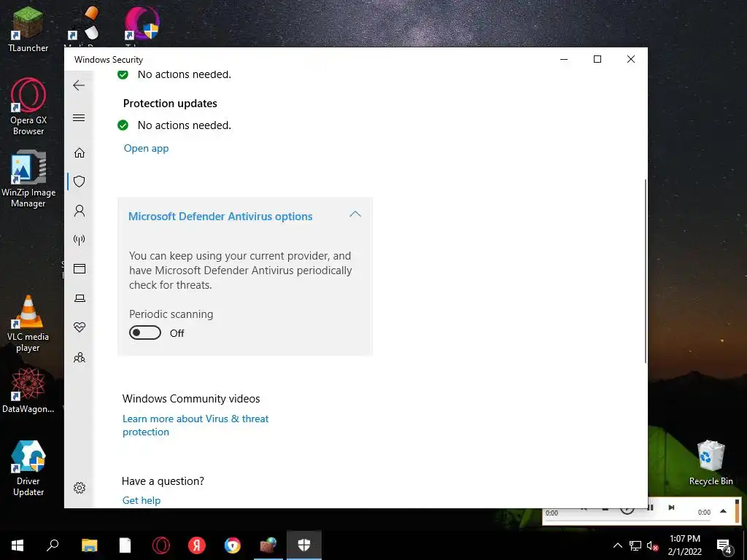Click Microsoft Defender Antivirus options heading

(x=220, y=216)
